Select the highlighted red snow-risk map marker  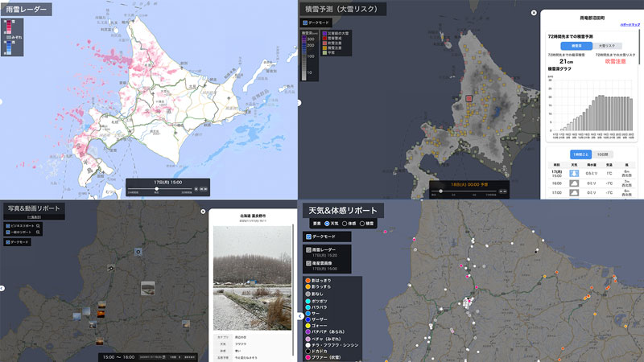(x=467, y=99)
